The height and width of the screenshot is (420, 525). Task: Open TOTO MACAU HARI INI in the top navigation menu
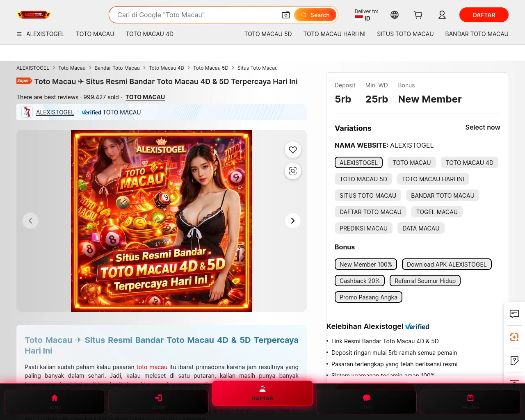click(335, 34)
